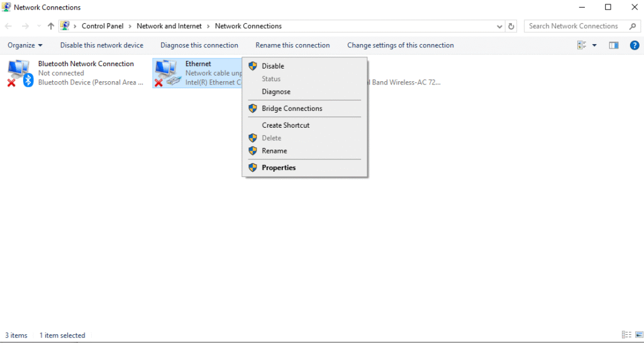Choose Disable from the context menu
Image resolution: width=644 pixels, height=343 pixels.
point(273,66)
